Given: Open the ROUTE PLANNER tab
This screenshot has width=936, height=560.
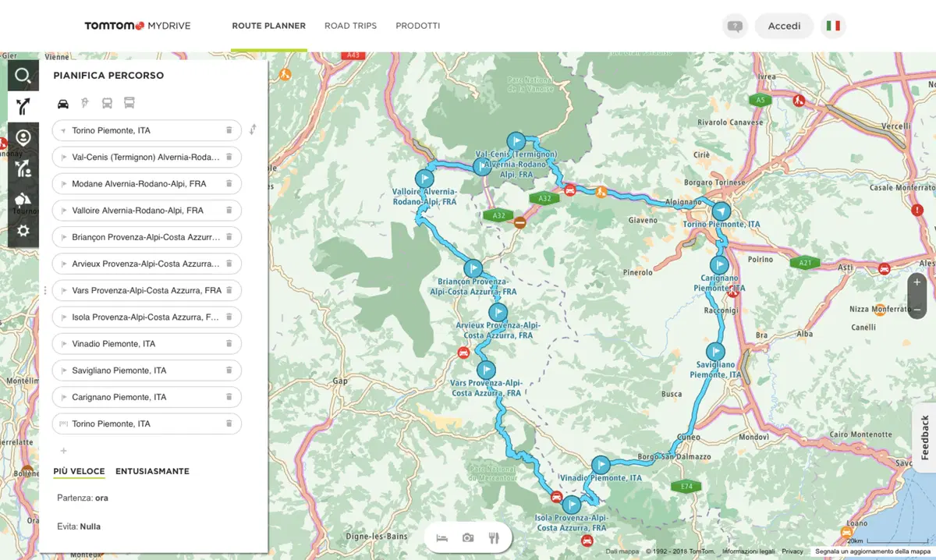Looking at the screenshot, I should click(x=269, y=26).
